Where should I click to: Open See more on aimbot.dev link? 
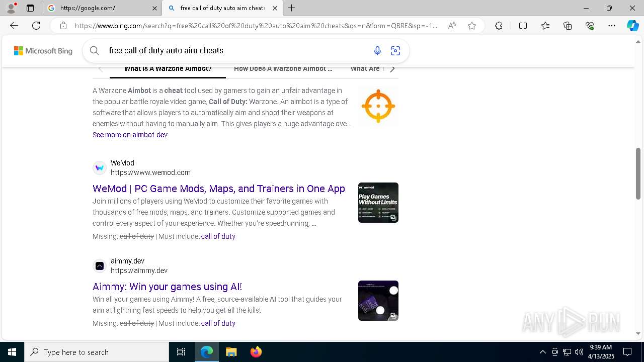pos(130,135)
